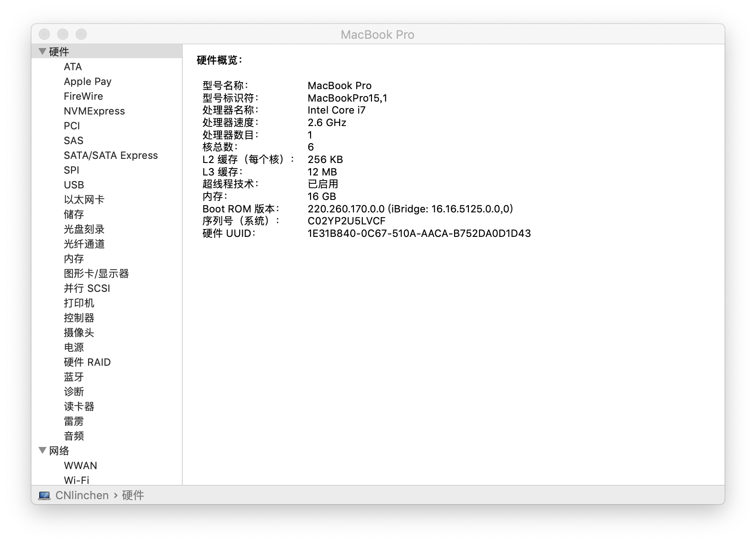Zoom the MacBook Pro window

pos(81,34)
